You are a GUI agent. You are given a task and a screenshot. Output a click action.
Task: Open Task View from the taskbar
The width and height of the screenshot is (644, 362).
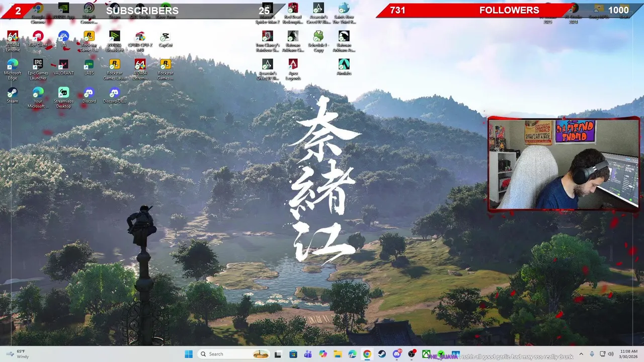click(278, 354)
